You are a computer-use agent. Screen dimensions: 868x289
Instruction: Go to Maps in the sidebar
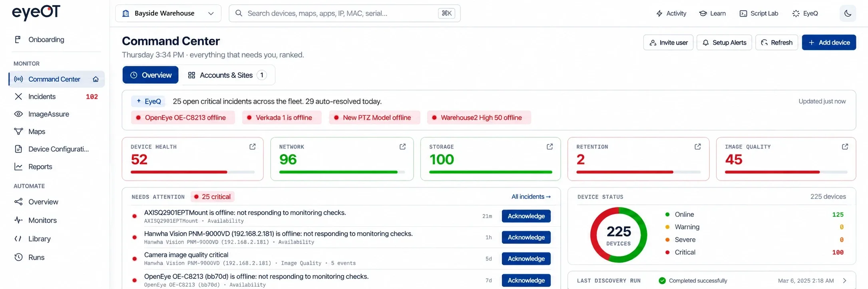[56, 132]
